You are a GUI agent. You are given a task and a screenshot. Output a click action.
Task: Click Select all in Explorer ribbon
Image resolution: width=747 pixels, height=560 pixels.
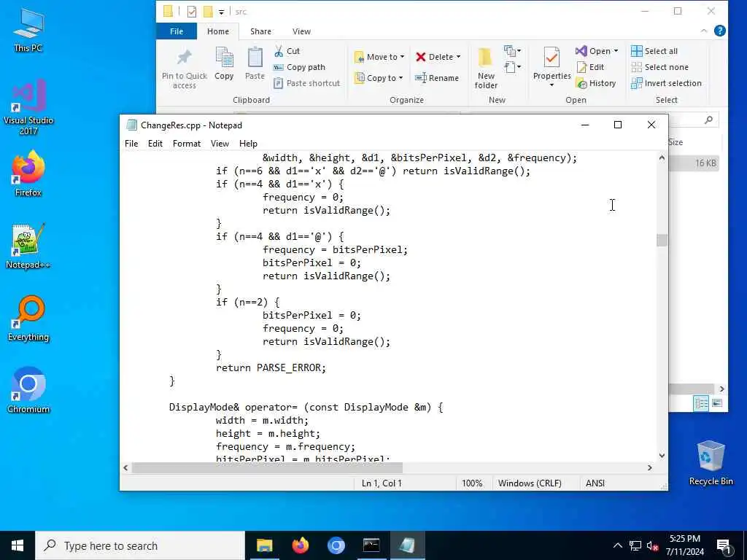tap(654, 51)
